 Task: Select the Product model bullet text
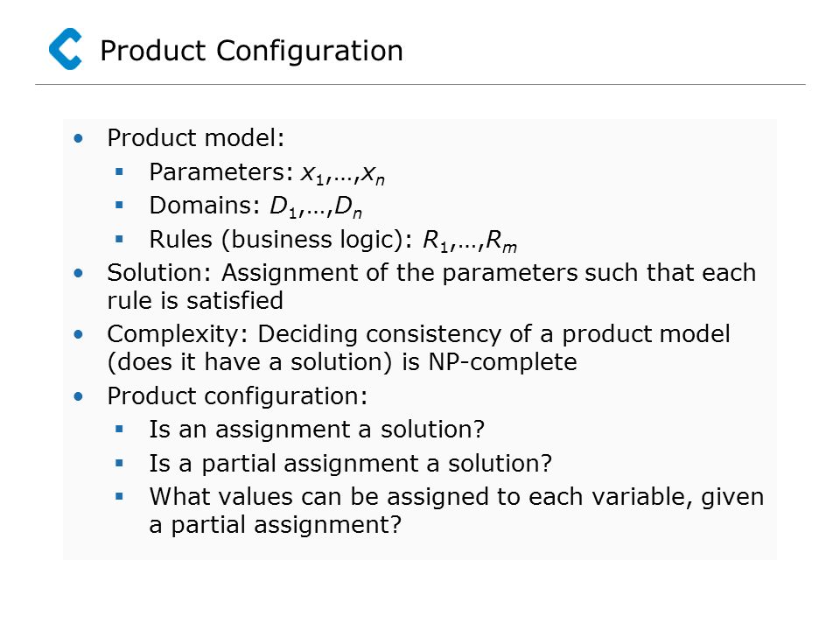tap(195, 137)
